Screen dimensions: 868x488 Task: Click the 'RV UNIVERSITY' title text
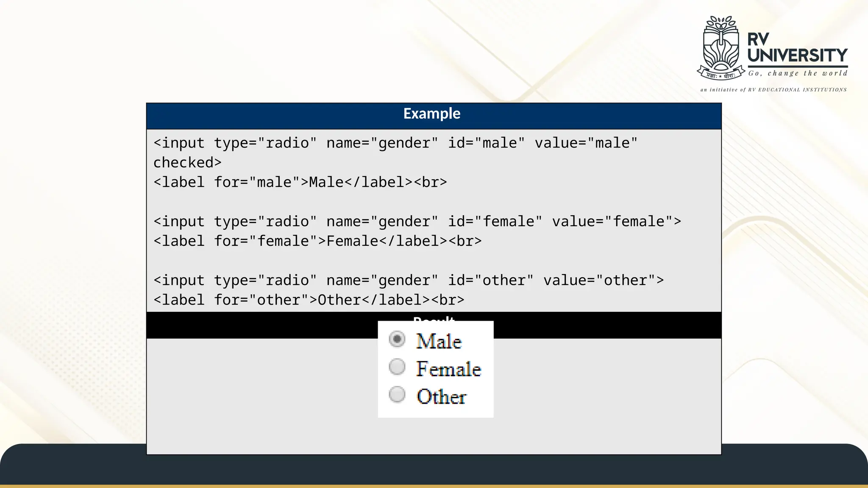tap(797, 47)
